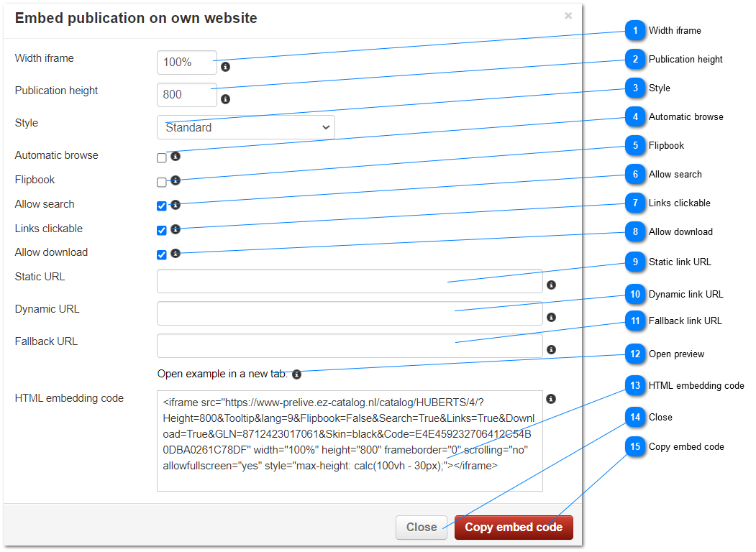This screenshot has width=756, height=552.
Task: Click Copy embed code button
Action: pos(514,528)
